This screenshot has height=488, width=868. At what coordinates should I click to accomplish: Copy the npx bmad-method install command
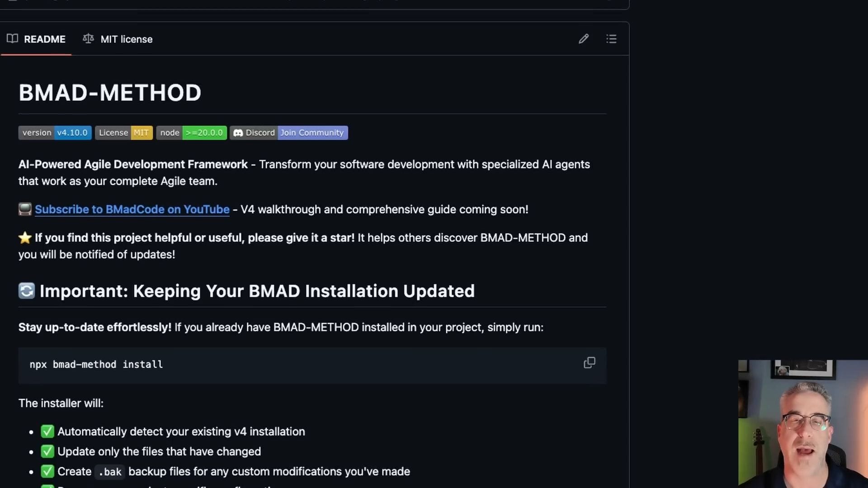[x=589, y=363]
